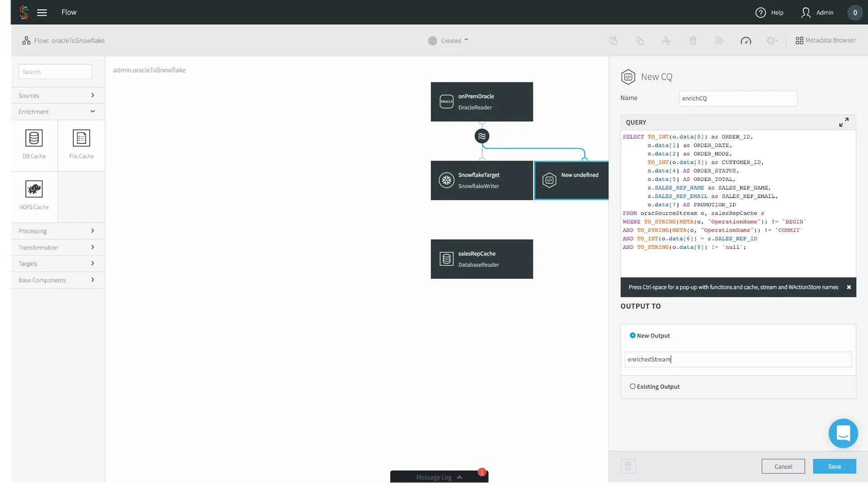Click trash icon in CQ panel footer
Viewport: 868px width, 495px height.
628,466
